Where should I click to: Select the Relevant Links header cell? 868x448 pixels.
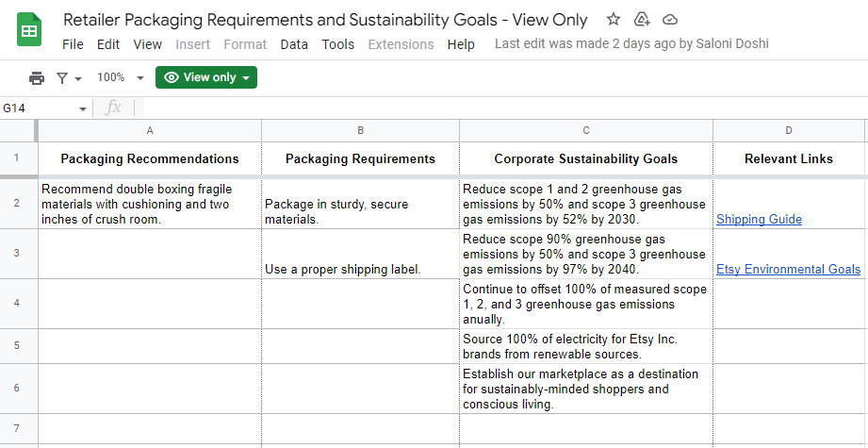tap(789, 159)
